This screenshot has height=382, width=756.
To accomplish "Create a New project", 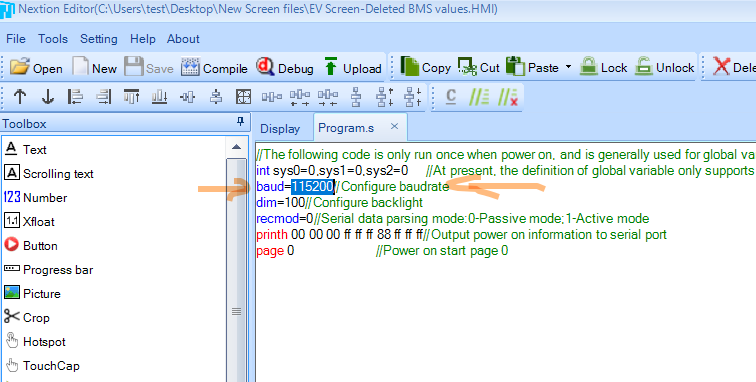I will [x=94, y=68].
